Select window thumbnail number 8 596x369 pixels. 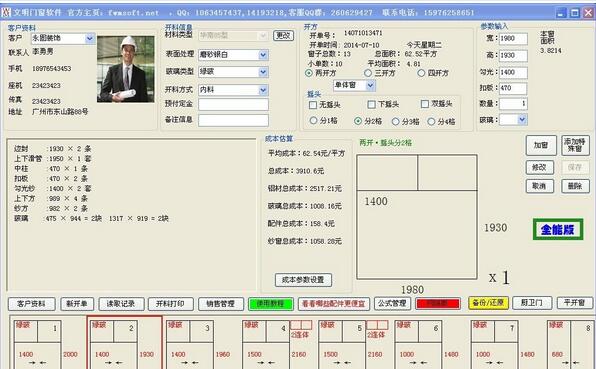571,344
